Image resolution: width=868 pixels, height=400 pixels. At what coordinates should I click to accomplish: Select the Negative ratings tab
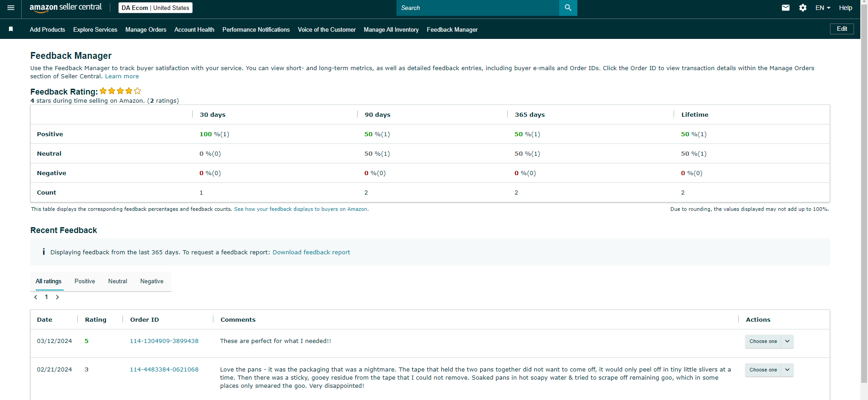tap(152, 281)
